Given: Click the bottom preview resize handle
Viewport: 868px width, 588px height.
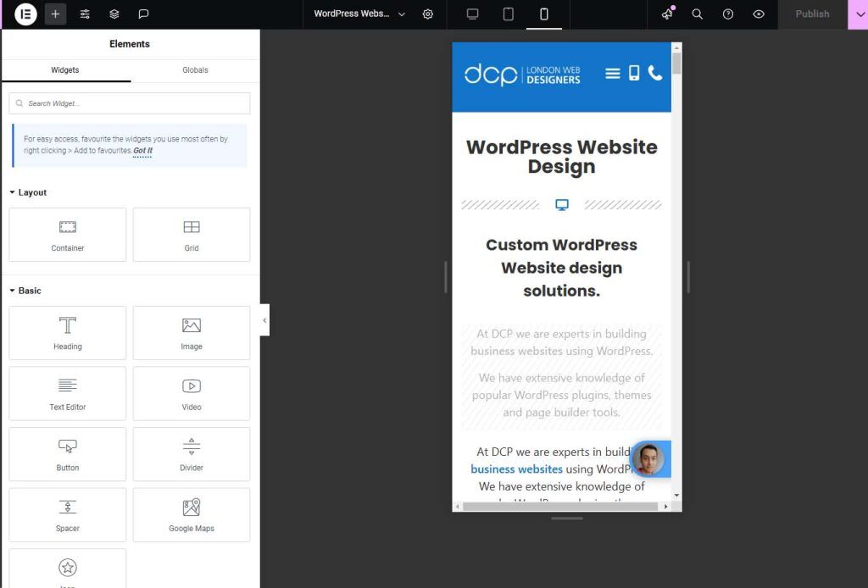Looking at the screenshot, I should (567, 519).
